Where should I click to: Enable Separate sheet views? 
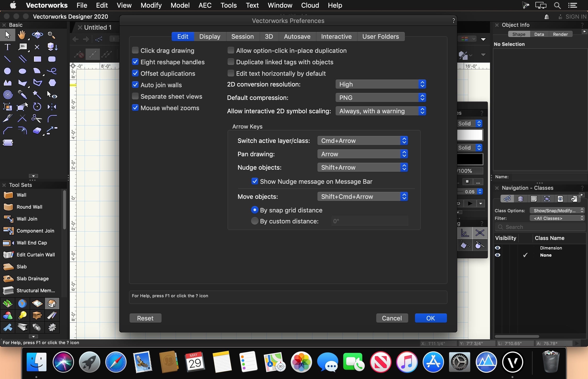(x=135, y=96)
